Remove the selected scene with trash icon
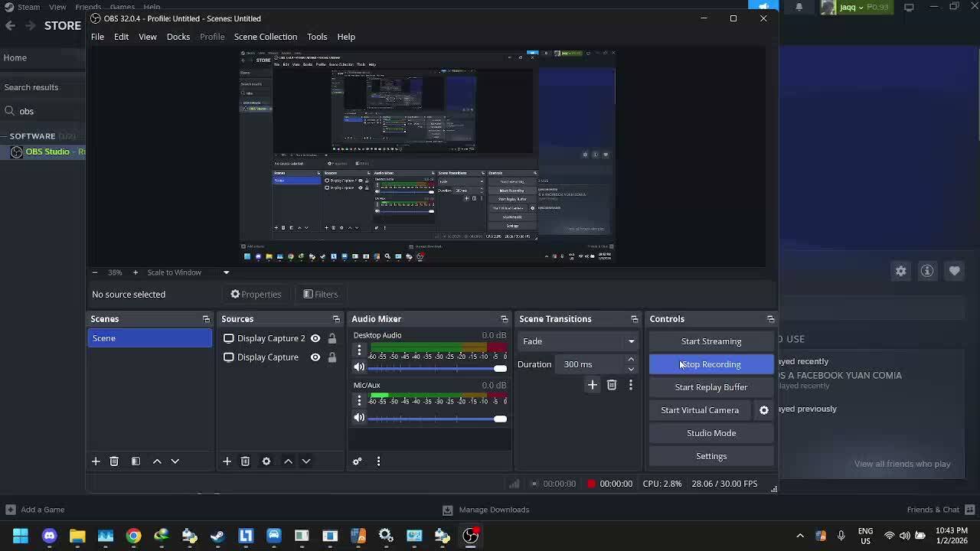Viewport: 980px width, 551px height. [114, 461]
